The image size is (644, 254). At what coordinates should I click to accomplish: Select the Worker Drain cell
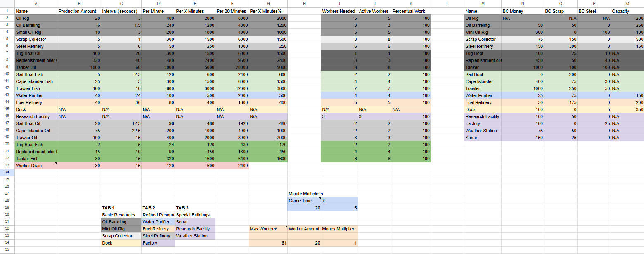[36, 166]
